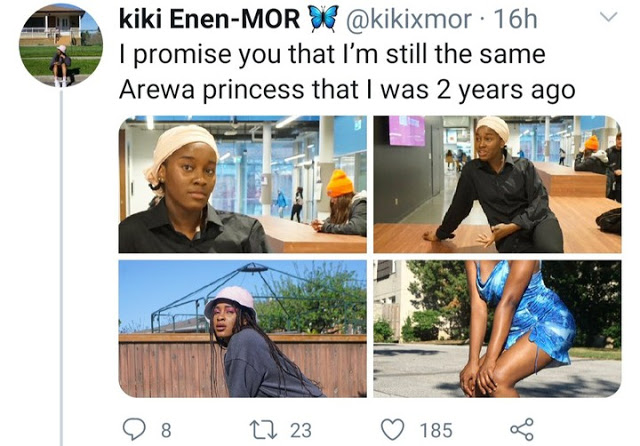The height and width of the screenshot is (446, 640).
Task: Click the 23 retweets count
Action: click(x=301, y=430)
